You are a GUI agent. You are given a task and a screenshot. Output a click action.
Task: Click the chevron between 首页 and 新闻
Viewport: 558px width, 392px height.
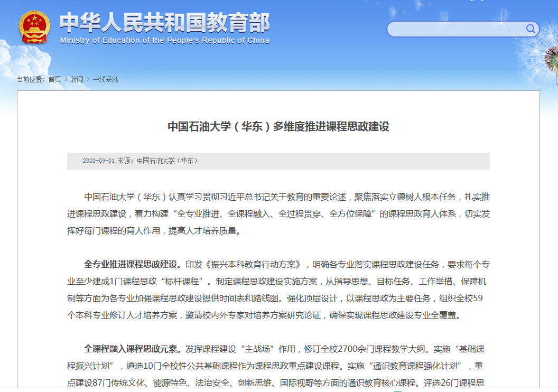tap(66, 79)
